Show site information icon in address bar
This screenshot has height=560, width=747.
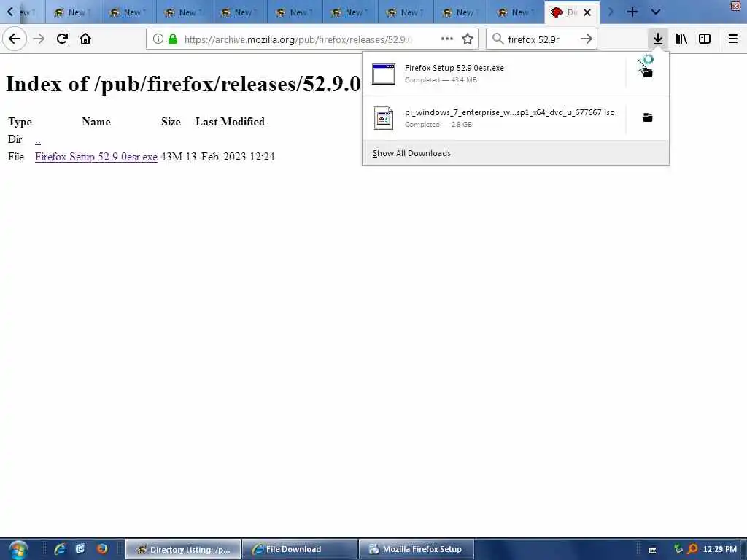158,39
